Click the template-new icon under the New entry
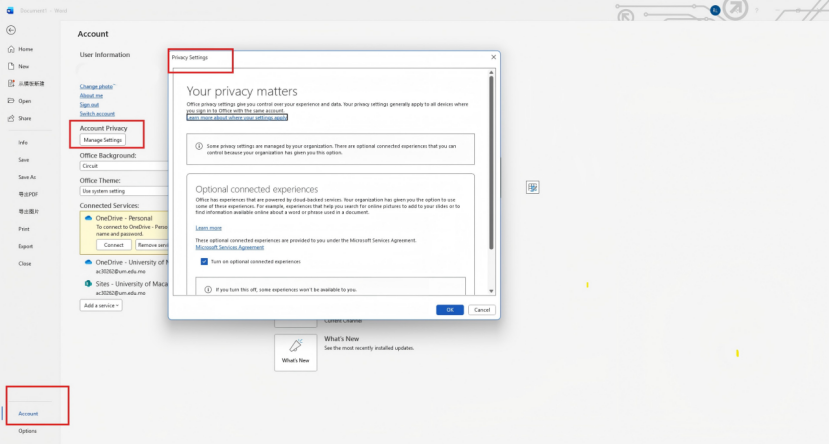This screenshot has height=444, width=829. 11,84
